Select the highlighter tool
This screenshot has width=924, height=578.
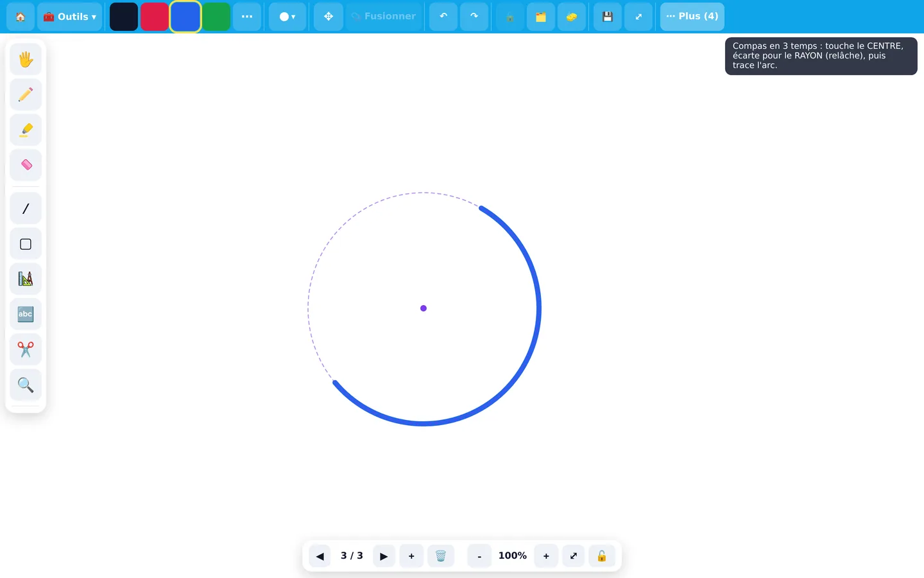[x=26, y=130]
